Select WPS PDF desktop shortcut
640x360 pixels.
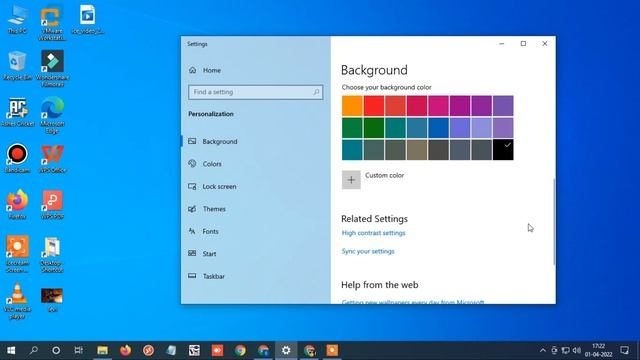(52, 205)
